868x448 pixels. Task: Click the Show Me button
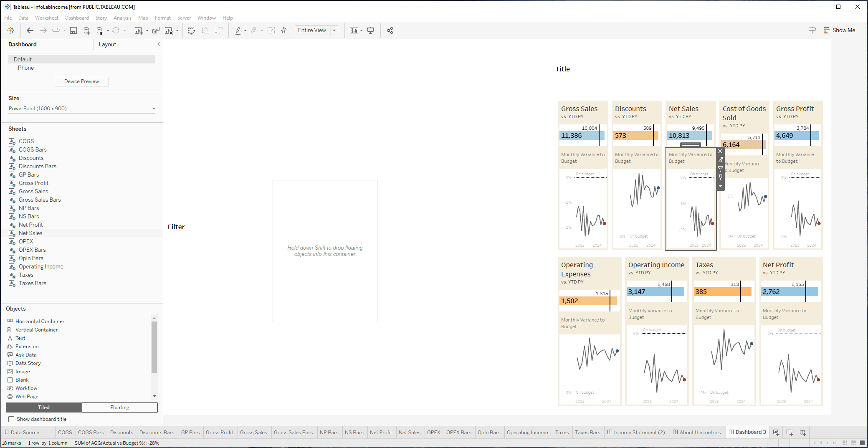[x=839, y=30]
